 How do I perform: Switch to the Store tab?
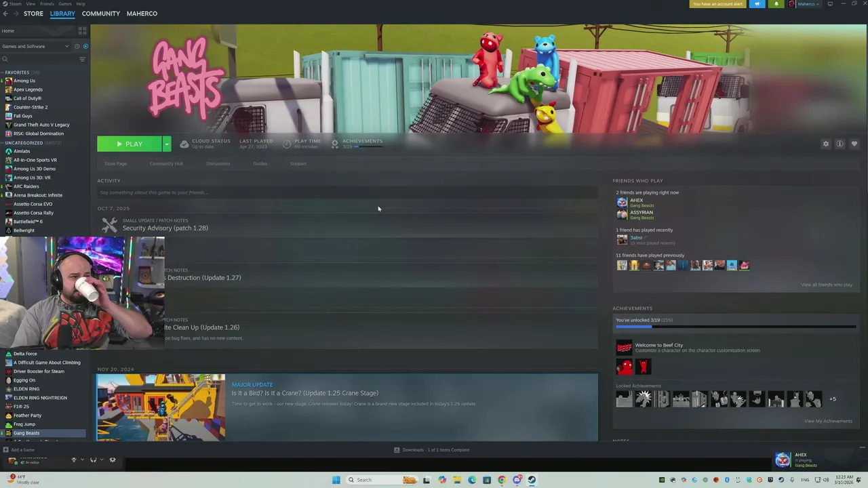click(33, 14)
